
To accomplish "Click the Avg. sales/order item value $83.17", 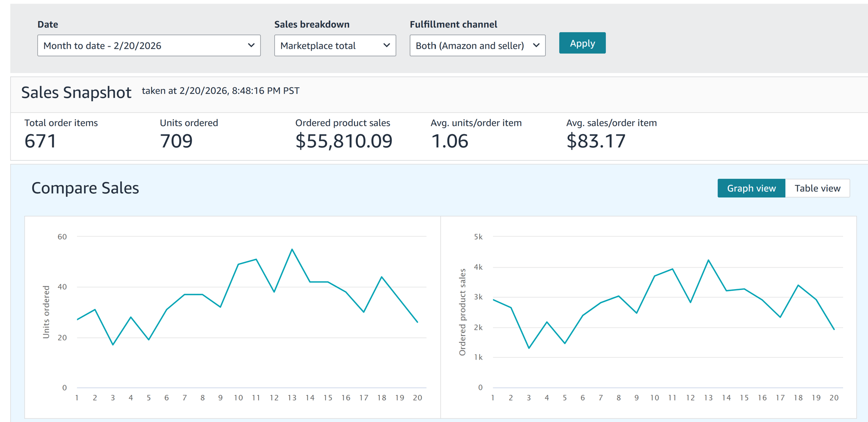I will 596,141.
